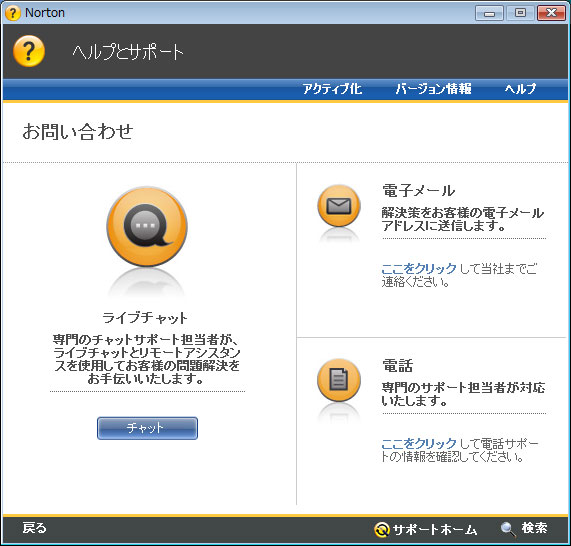Click the orange envelope email icon
Viewport: 571px width, 546px height.
tap(339, 206)
